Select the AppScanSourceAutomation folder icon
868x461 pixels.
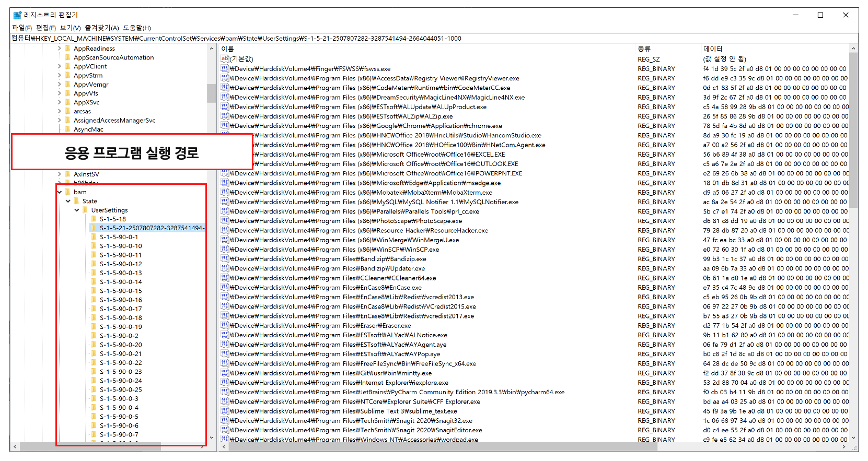68,57
